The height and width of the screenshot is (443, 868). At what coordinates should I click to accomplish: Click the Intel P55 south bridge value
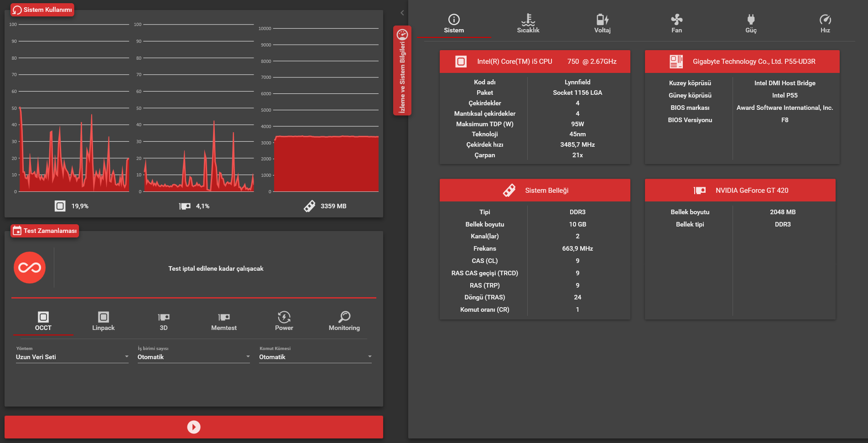point(785,95)
